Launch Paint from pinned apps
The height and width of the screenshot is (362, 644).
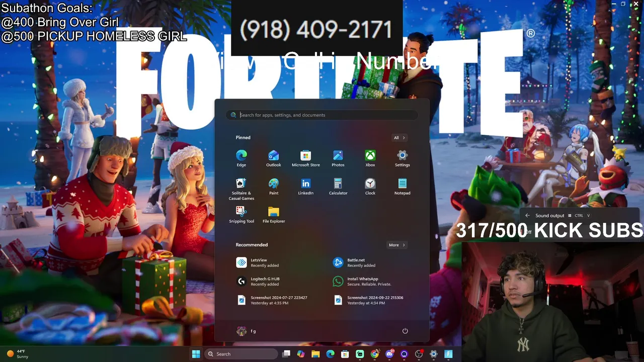click(274, 187)
